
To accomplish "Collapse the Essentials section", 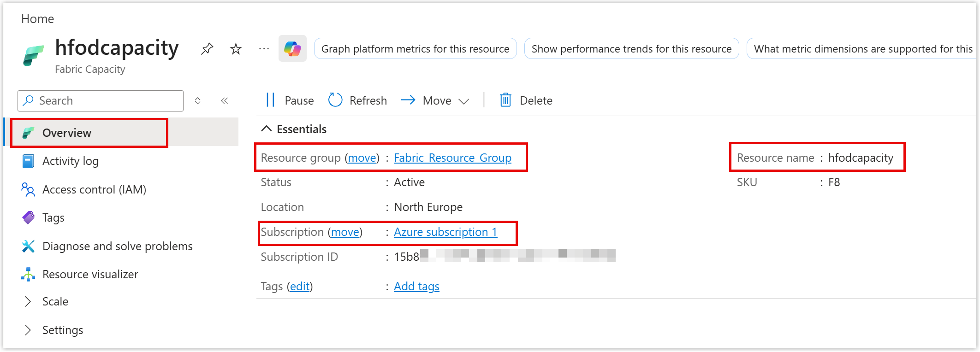I will coord(266,129).
